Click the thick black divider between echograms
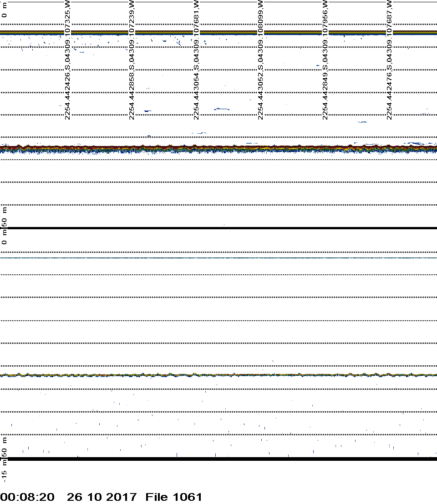The width and height of the screenshot is (437, 504). coord(218,228)
